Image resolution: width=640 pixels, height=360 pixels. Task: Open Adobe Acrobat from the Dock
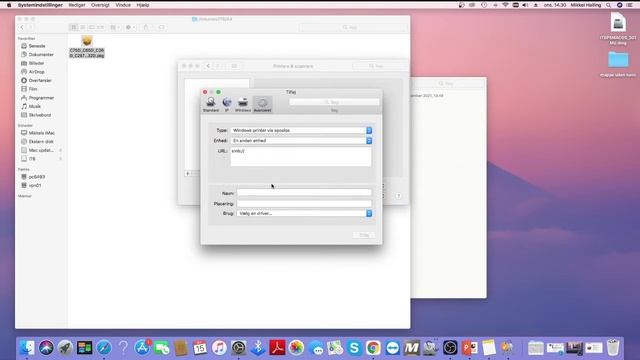click(277, 348)
